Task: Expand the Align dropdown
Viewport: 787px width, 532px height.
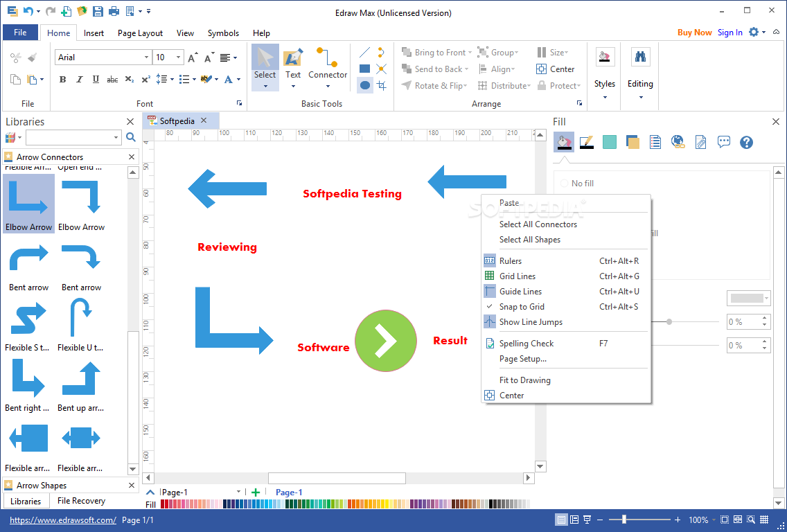Action: [x=513, y=69]
